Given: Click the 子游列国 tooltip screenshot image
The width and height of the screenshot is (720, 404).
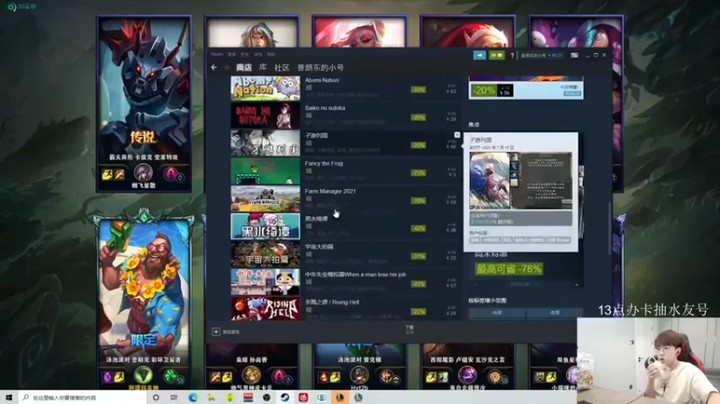Looking at the screenshot, I should [521, 180].
